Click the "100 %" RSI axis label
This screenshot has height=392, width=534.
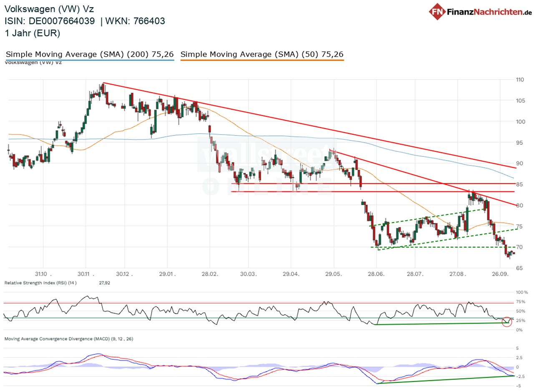pos(522,292)
